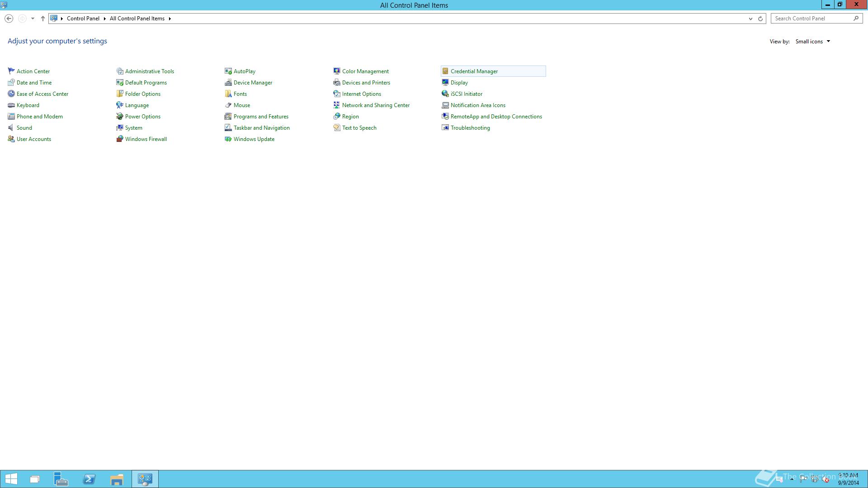This screenshot has height=488, width=868.
Task: Click the Credential Manager safe icon
Action: (445, 71)
